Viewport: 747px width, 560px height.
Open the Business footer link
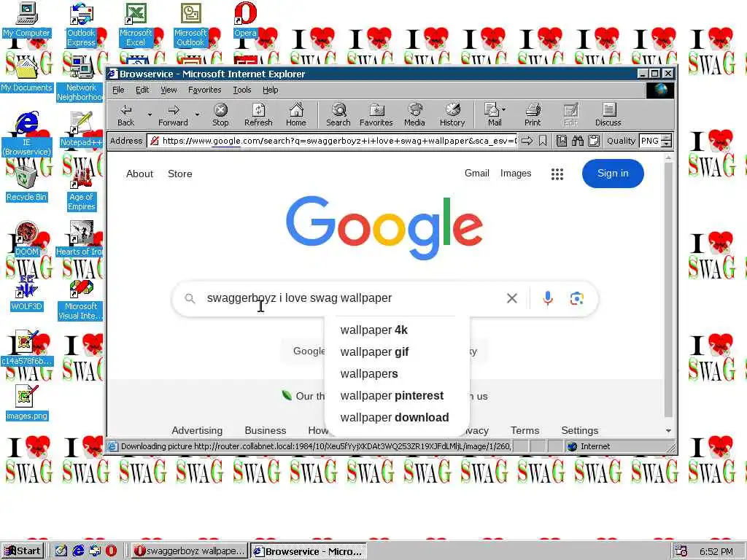(x=266, y=430)
